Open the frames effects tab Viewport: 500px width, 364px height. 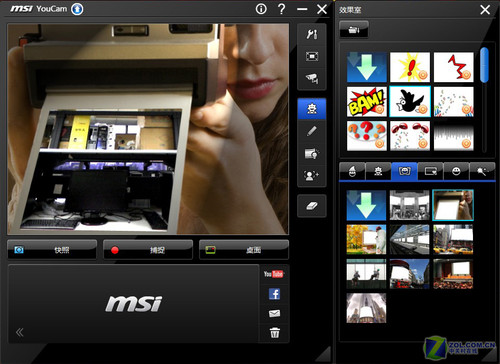tap(430, 171)
